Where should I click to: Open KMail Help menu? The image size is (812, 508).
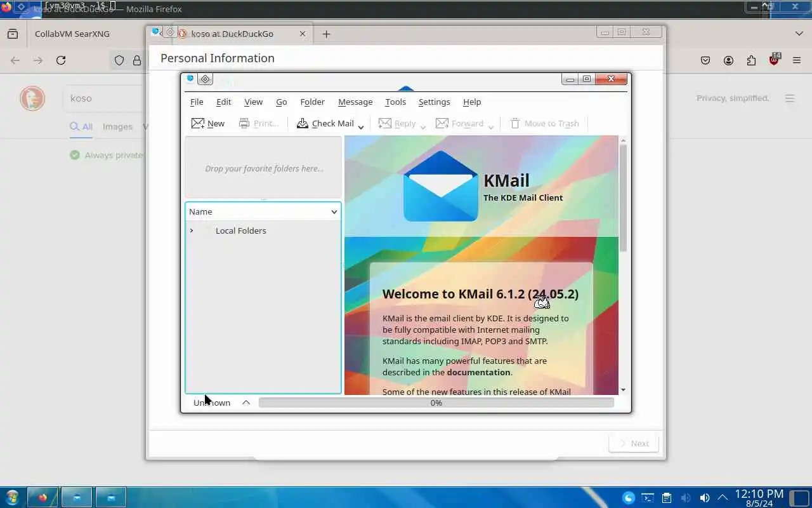pyautogui.click(x=472, y=102)
